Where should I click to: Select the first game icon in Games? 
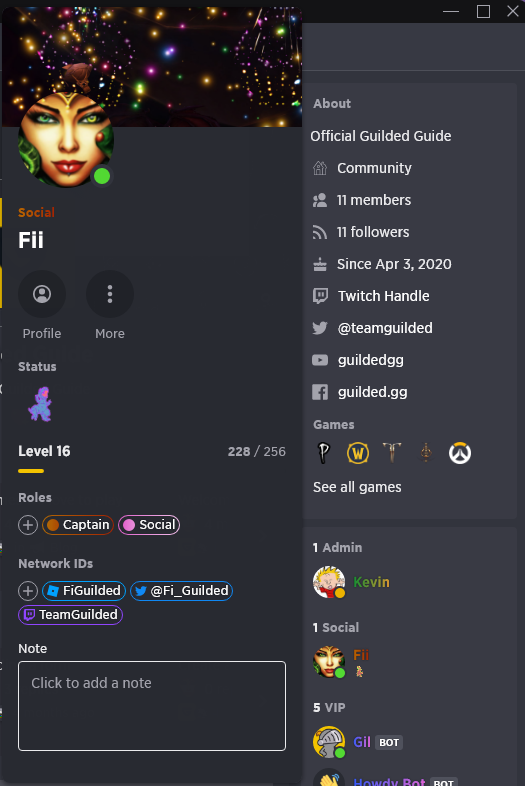[324, 453]
